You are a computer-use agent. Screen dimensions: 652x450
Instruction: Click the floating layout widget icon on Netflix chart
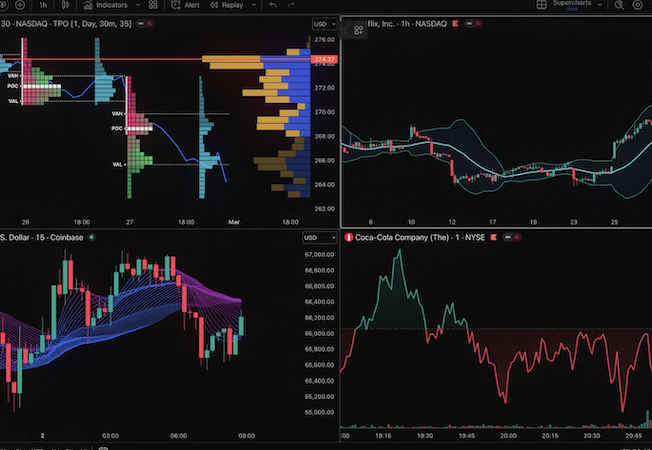point(358,30)
